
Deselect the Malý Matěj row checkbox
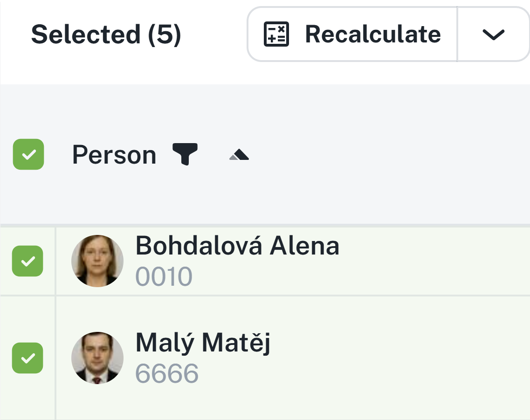point(28,358)
